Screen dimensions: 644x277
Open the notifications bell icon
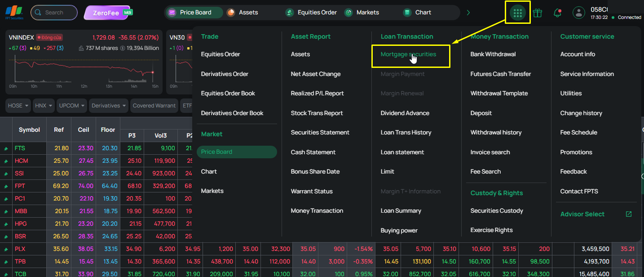click(557, 13)
